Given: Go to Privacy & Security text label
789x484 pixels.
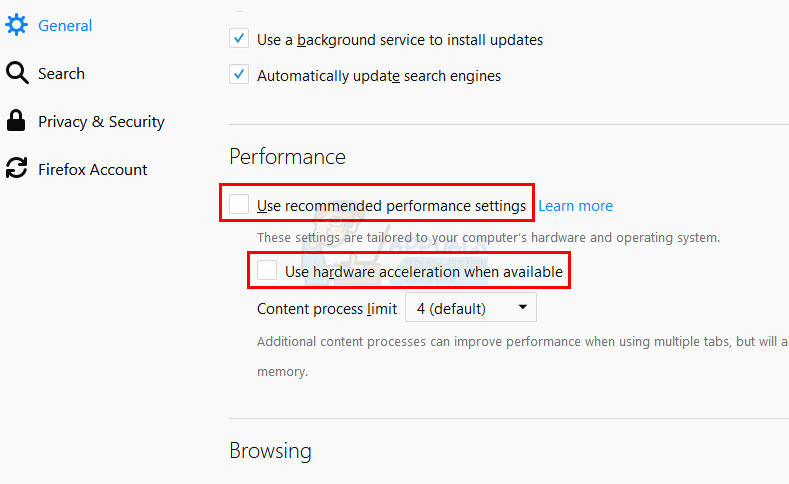Looking at the screenshot, I should (x=101, y=121).
